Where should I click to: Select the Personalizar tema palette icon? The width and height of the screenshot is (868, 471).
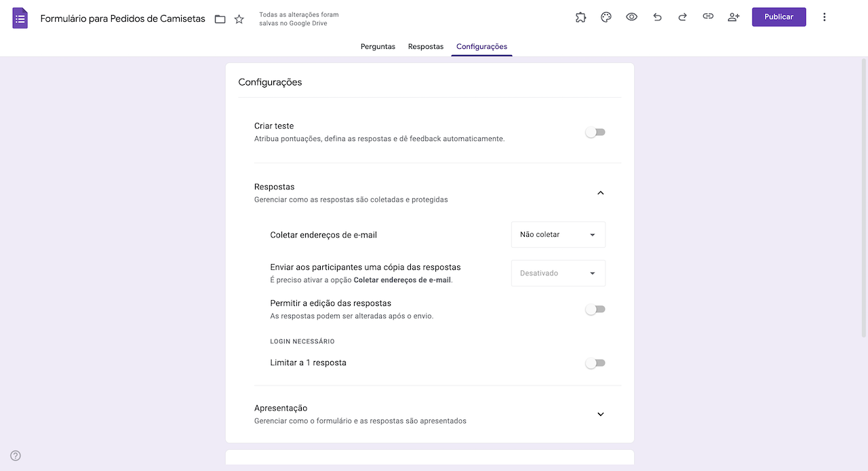[606, 16]
